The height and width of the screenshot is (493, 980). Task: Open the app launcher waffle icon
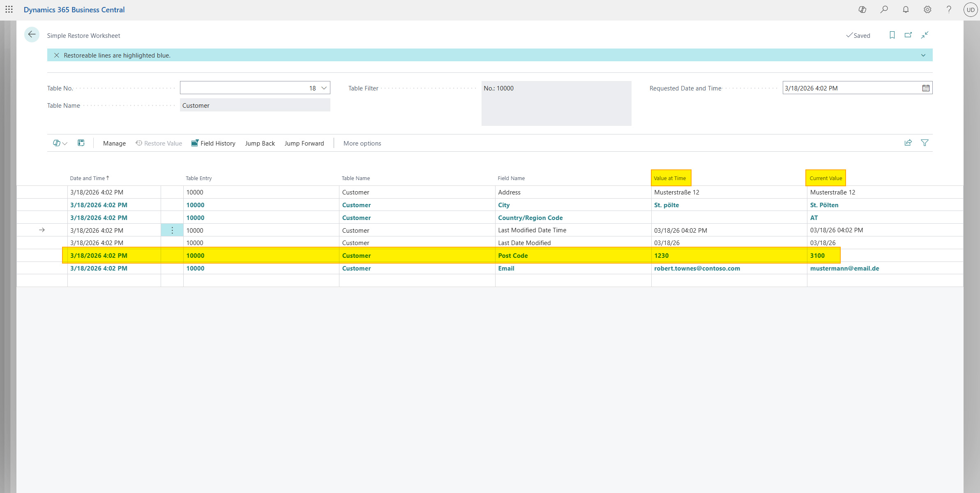9,9
